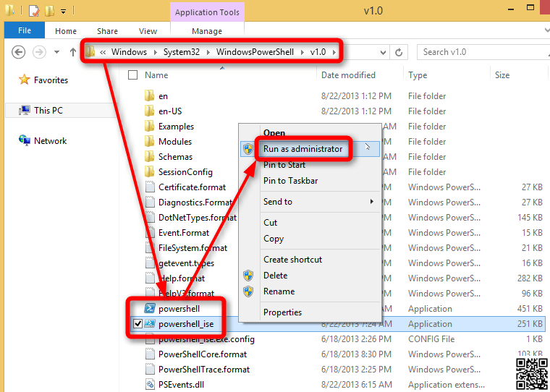Screen dimensions: 550x392
Task: Expand the breadcrumb arrow after v1.0
Action: click(334, 52)
